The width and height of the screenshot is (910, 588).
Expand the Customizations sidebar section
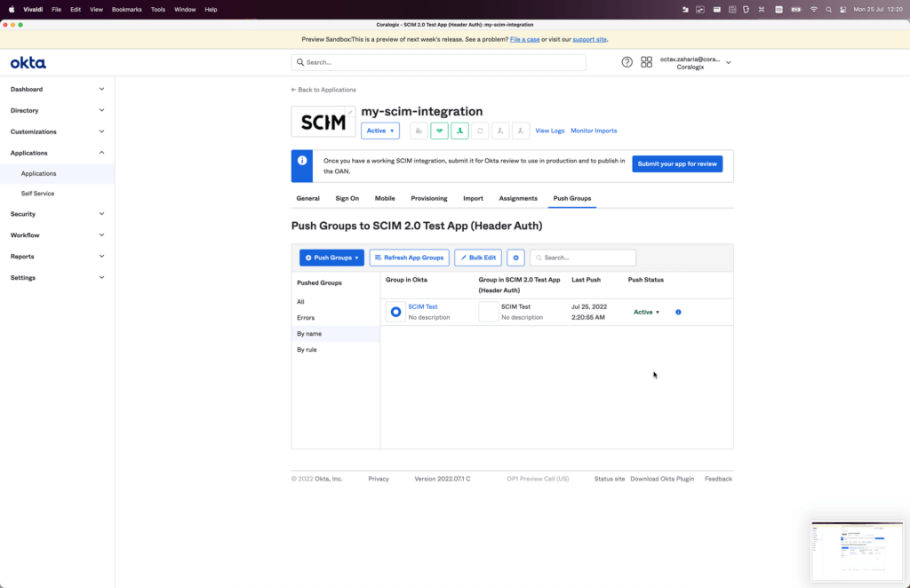tap(57, 131)
